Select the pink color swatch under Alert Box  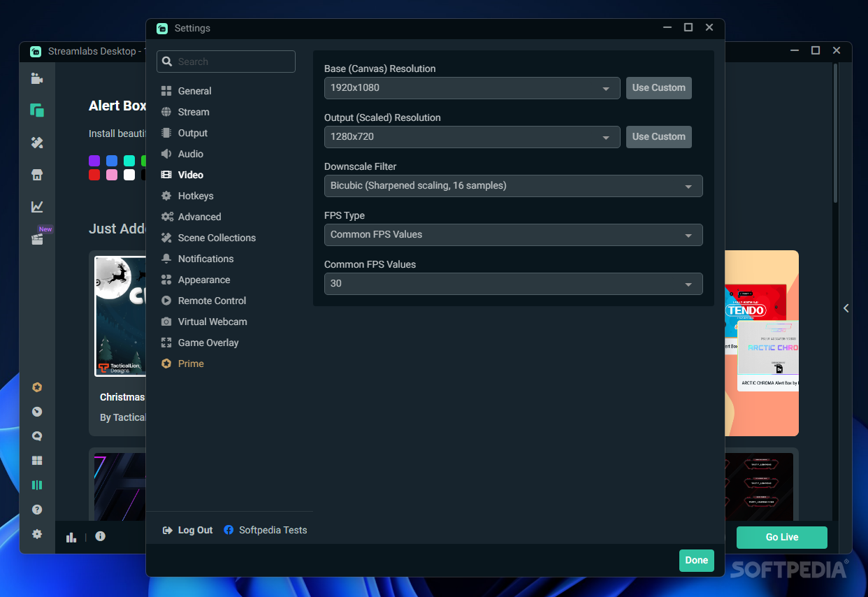(112, 175)
